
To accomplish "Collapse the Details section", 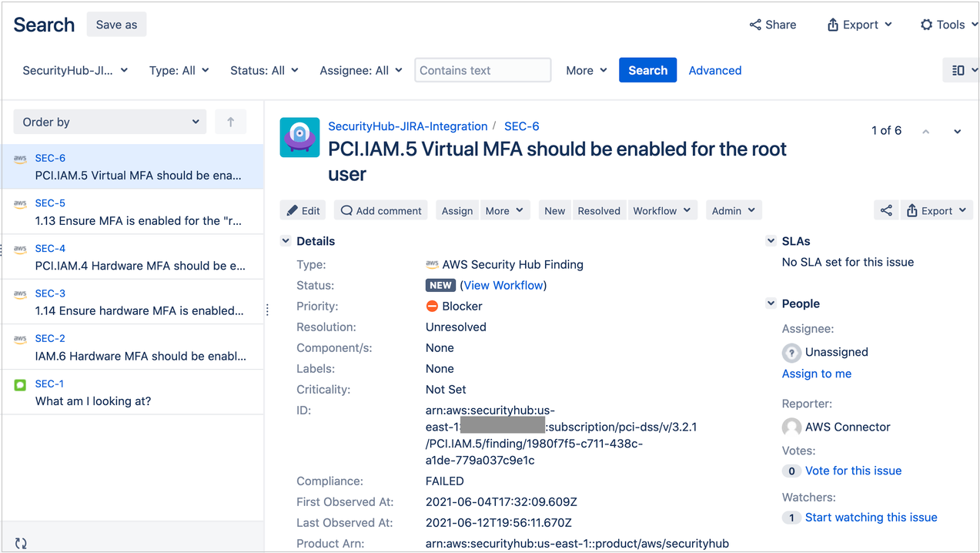I will pos(286,240).
